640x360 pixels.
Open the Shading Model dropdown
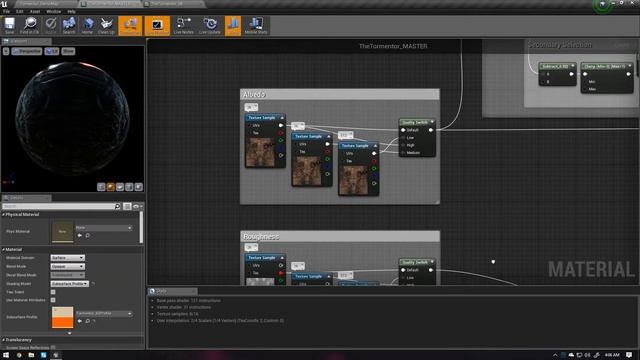69,283
